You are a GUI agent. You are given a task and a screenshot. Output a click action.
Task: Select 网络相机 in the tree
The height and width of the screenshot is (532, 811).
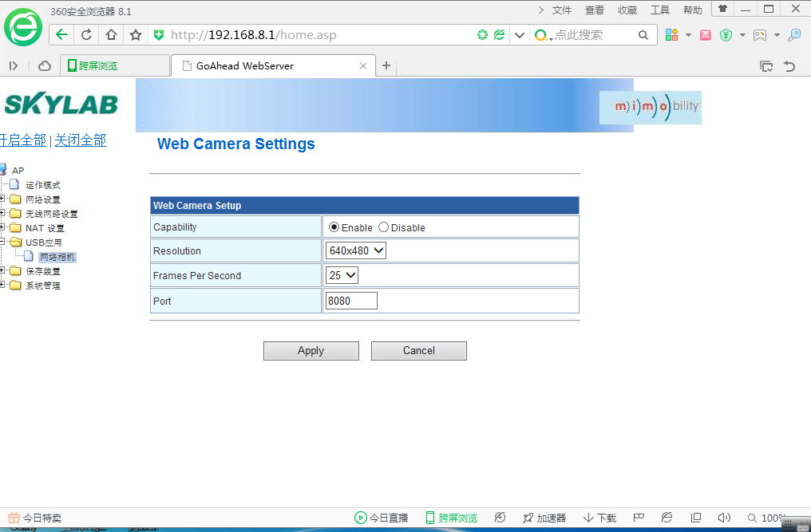click(x=57, y=257)
